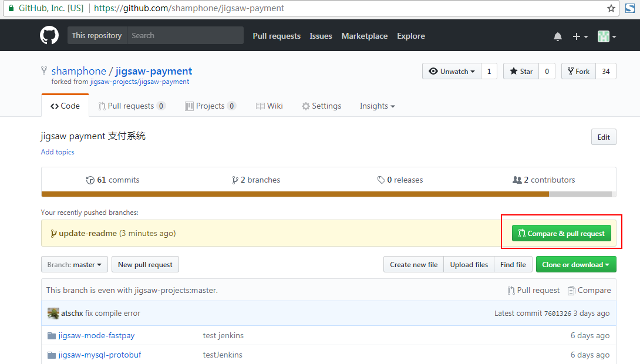The image size is (640, 364).
Task: Open the Wiki tab
Action: coord(270,106)
